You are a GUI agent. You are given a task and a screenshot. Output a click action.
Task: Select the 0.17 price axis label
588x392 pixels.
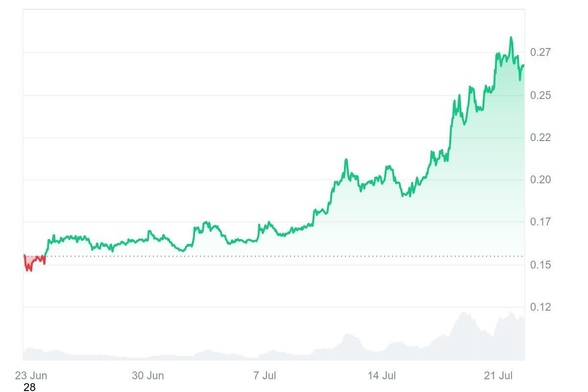540,222
